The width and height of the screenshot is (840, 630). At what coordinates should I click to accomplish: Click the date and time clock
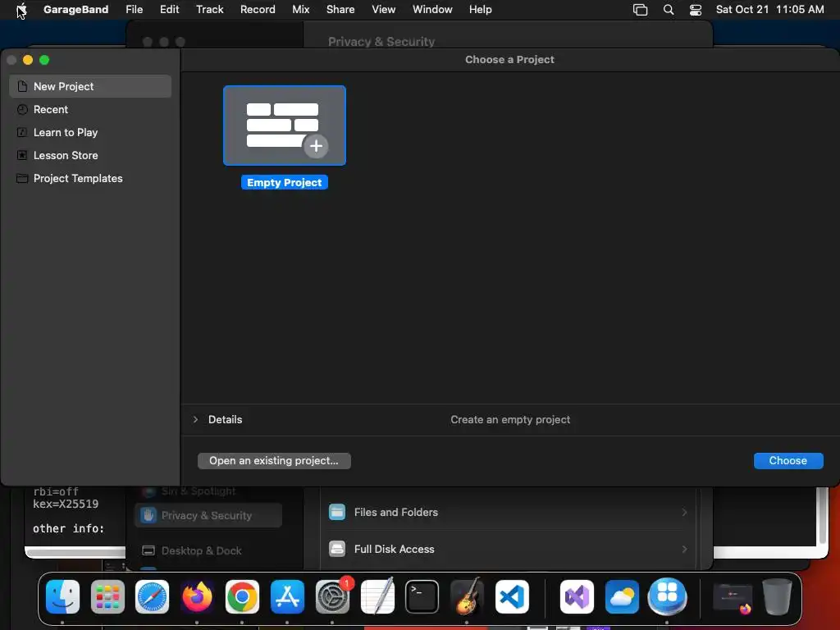click(769, 9)
